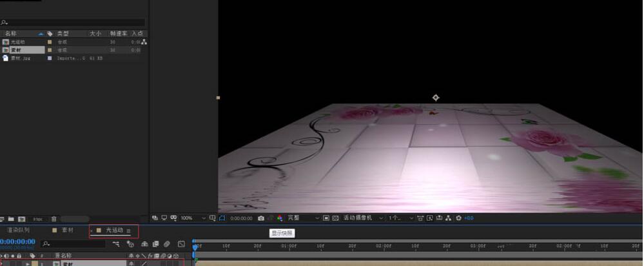Open the show channel RGB color icon
644x266 pixels.
tap(280, 218)
